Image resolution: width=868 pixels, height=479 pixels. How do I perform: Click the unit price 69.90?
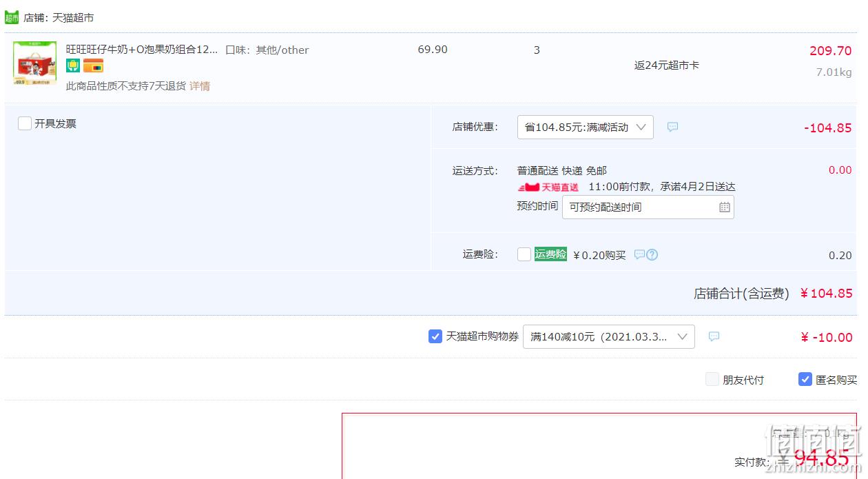click(x=433, y=50)
